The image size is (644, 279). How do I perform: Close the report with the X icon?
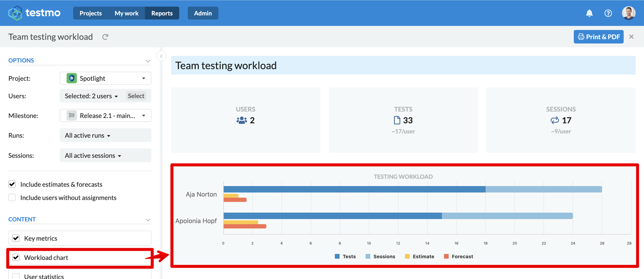631,37
